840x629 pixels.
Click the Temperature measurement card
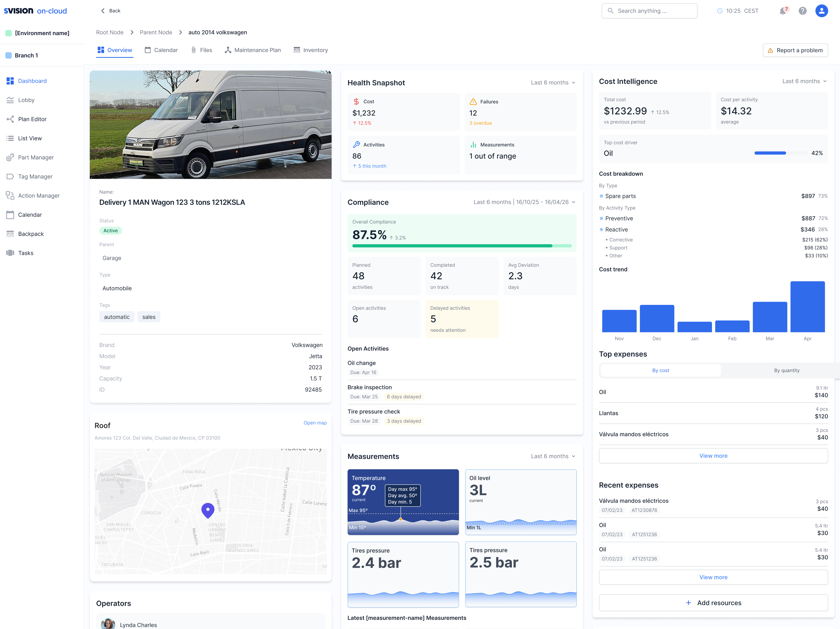tap(403, 502)
